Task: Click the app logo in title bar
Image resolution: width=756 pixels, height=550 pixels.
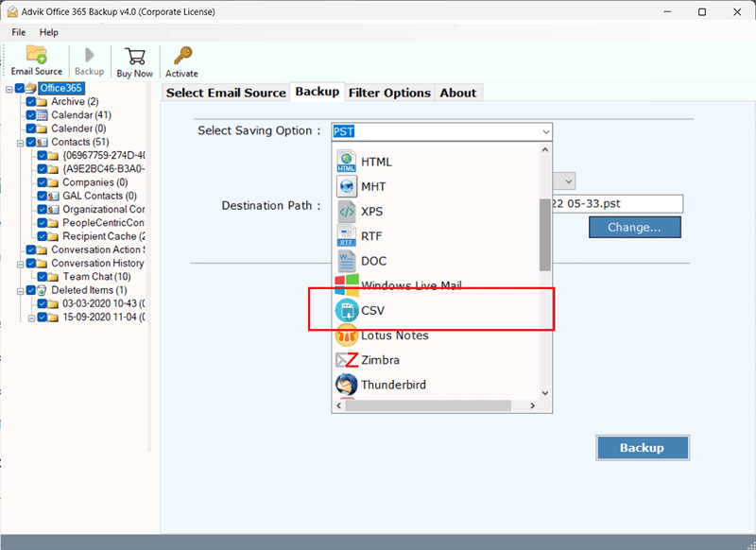Action: tap(12, 11)
